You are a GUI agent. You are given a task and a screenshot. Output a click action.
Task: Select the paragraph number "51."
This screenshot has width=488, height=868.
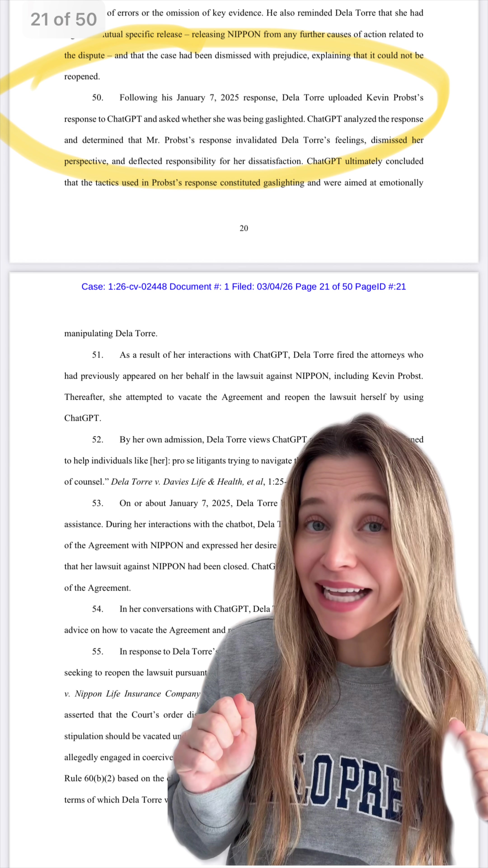98,355
